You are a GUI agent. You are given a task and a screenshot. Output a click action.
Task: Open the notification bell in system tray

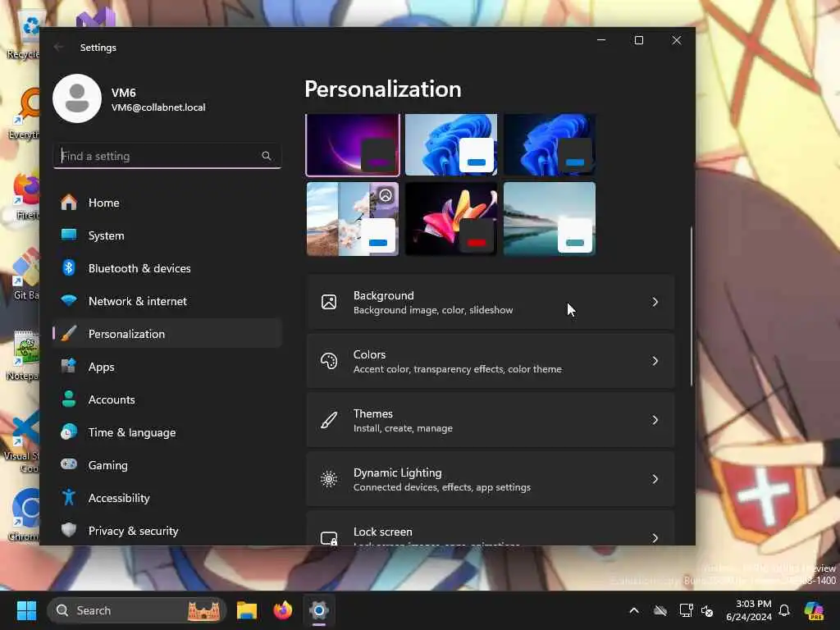coord(784,610)
